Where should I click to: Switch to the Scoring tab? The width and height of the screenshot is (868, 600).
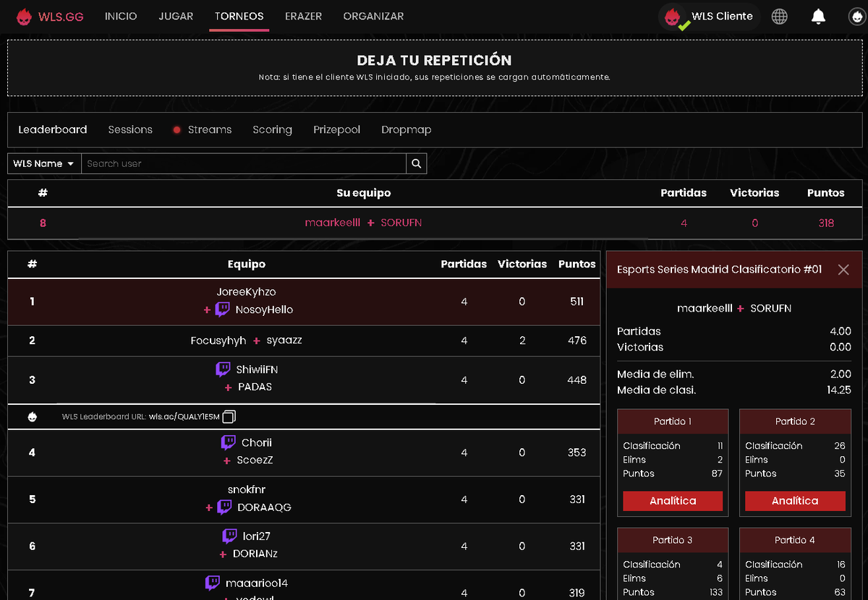(273, 129)
